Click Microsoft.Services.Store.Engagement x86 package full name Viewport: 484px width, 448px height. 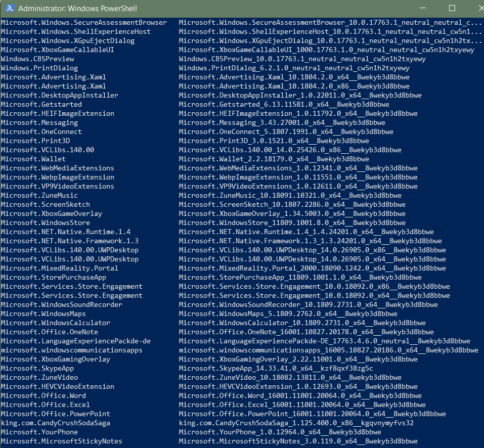click(315, 287)
